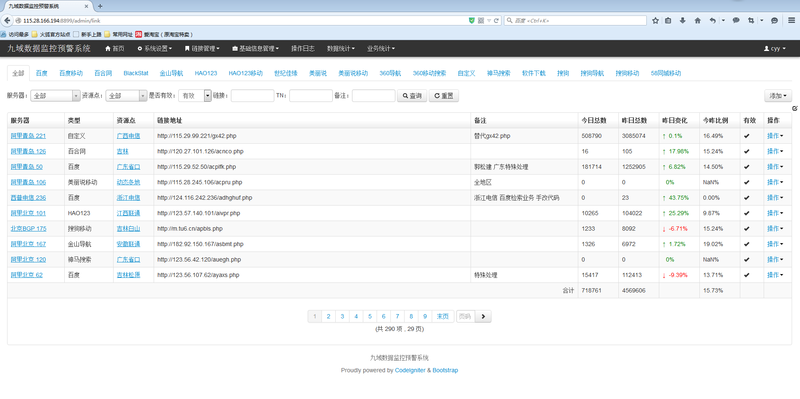
Task: Expand the 系统设置 navbar menu
Action: pos(155,48)
